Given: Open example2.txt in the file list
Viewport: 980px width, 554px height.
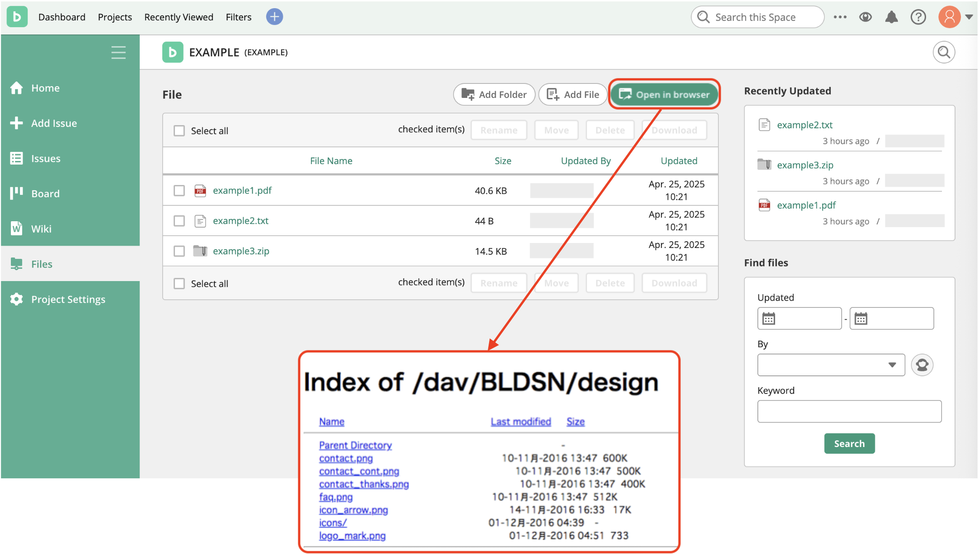Looking at the screenshot, I should [240, 221].
